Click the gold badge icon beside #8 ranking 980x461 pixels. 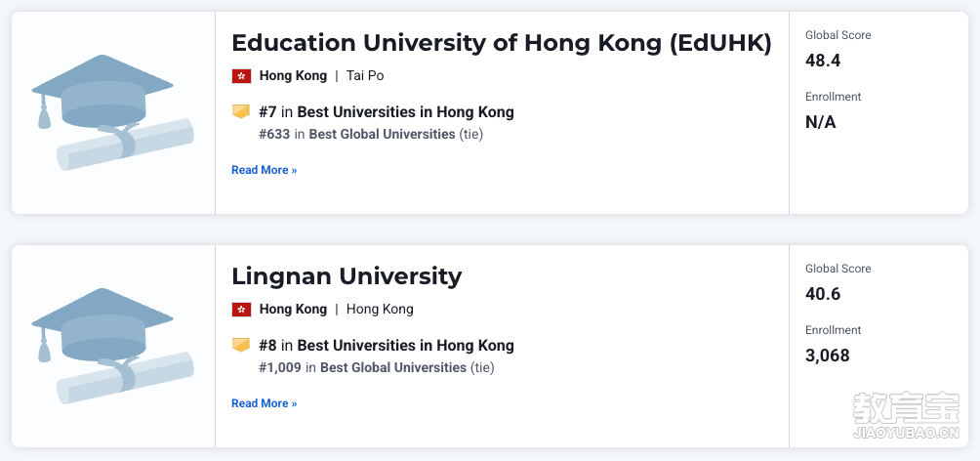241,346
